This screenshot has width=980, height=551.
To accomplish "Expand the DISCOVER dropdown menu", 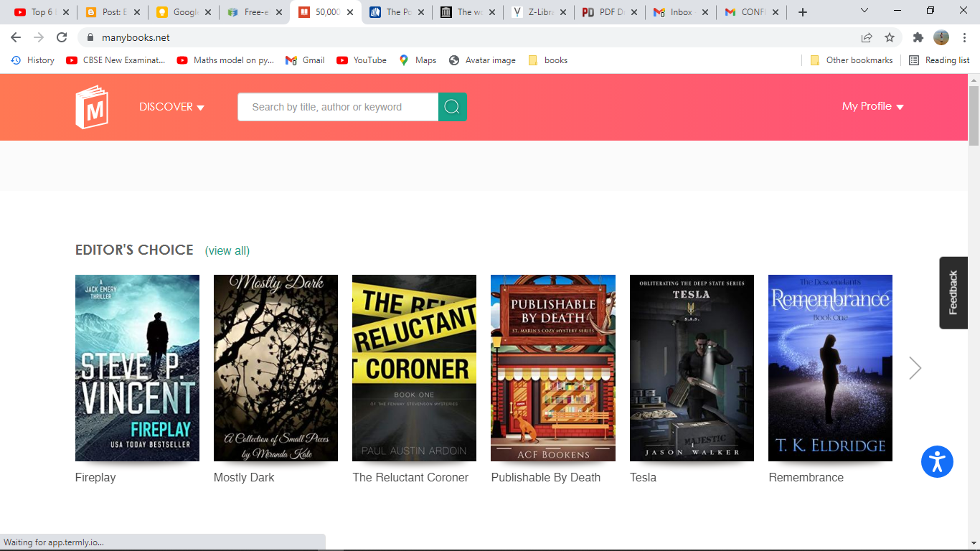I will click(x=172, y=107).
